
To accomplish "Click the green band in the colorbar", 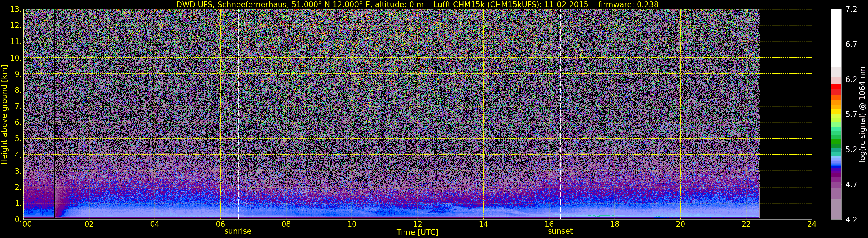I will [836, 141].
